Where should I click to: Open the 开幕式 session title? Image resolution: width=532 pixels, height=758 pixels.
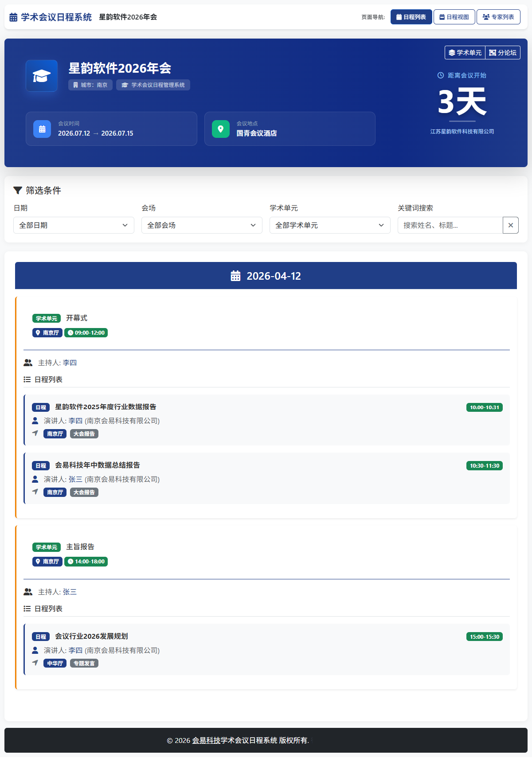77,318
